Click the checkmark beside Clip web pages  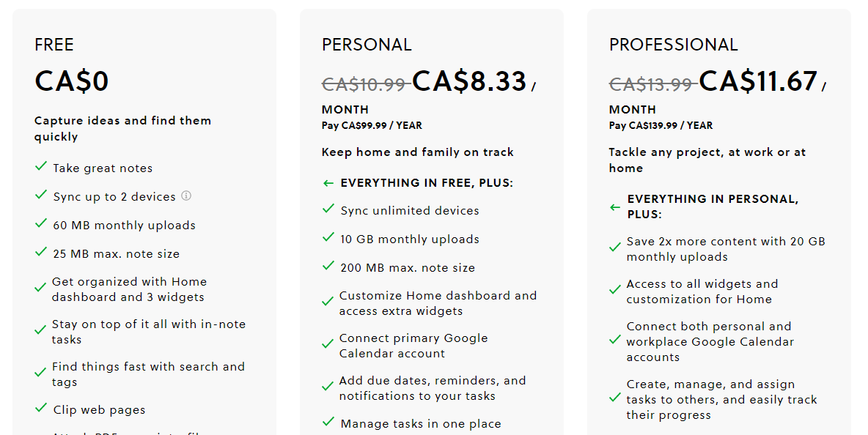click(41, 409)
